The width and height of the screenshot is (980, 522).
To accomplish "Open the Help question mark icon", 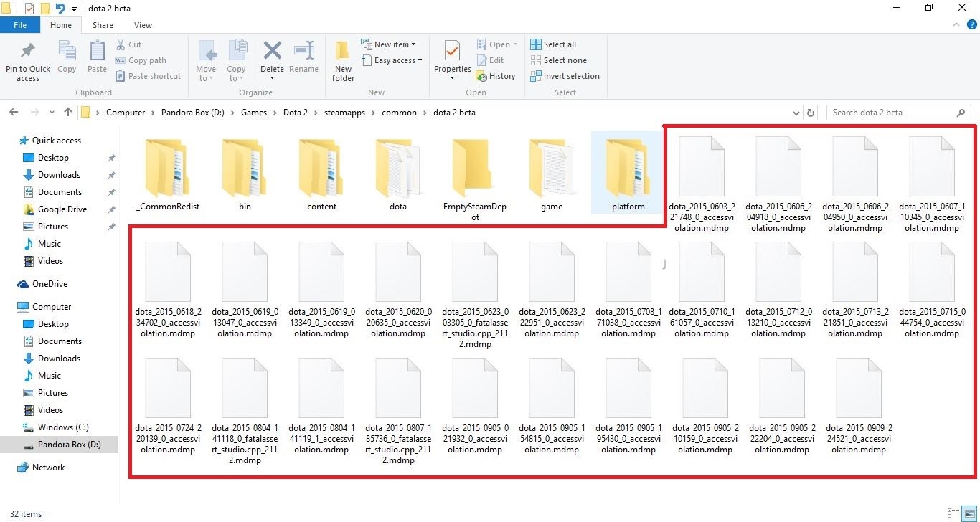I will [971, 25].
